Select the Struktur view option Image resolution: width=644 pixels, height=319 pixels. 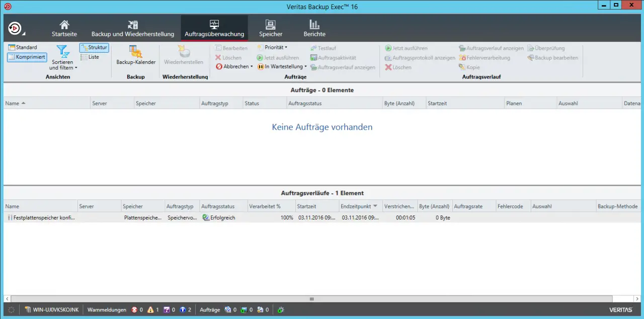(94, 48)
